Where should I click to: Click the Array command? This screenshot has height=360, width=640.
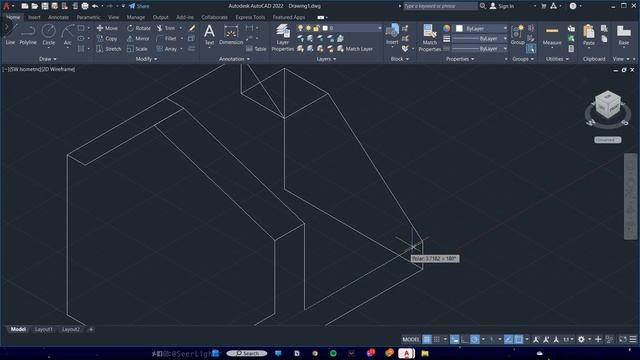click(x=167, y=49)
